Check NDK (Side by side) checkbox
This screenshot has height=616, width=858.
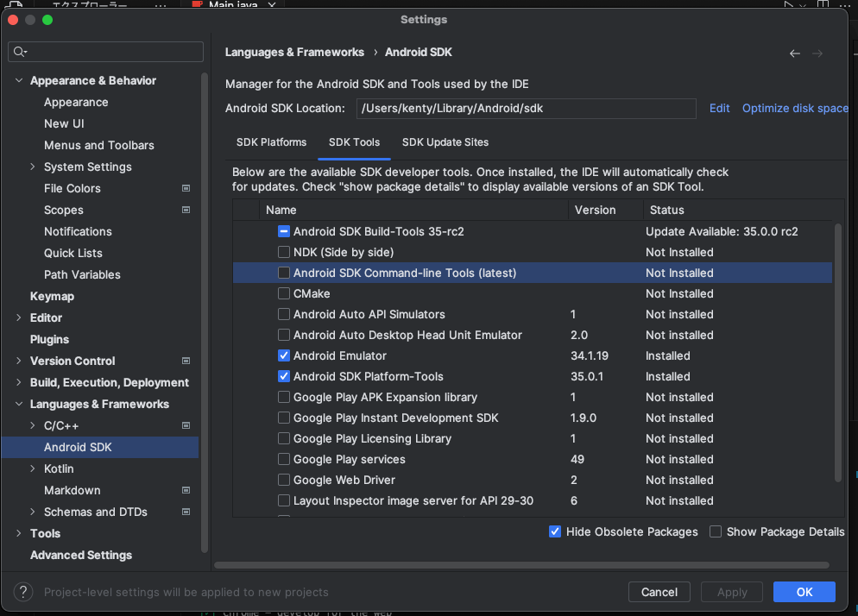[x=283, y=252]
